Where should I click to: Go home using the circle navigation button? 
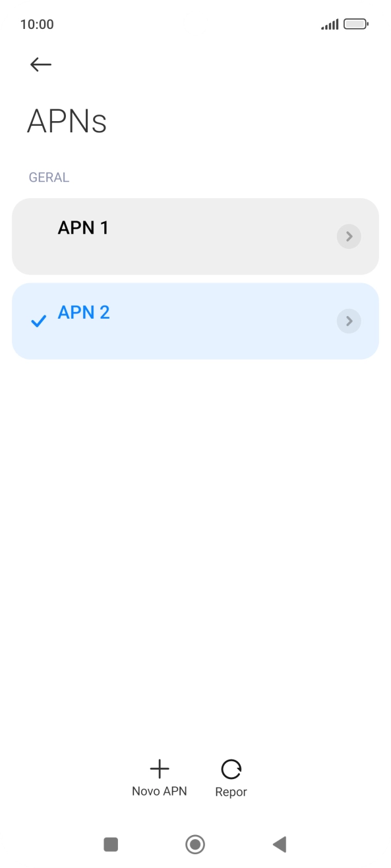[x=195, y=844]
